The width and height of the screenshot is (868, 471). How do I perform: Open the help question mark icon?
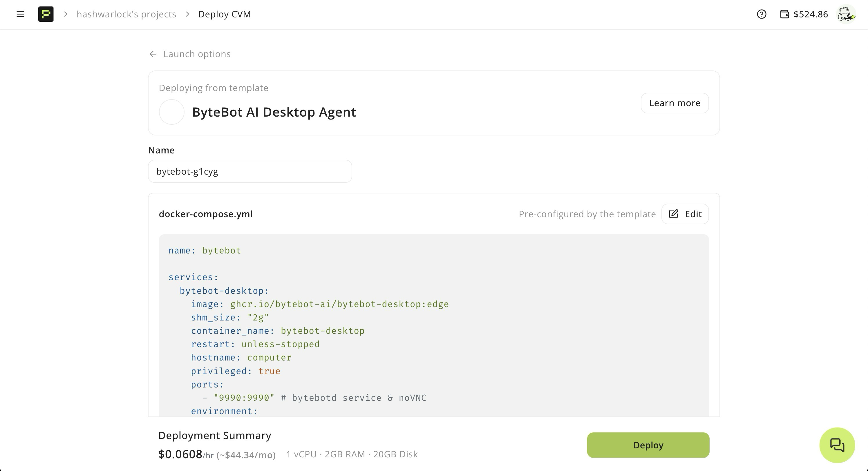pyautogui.click(x=762, y=14)
